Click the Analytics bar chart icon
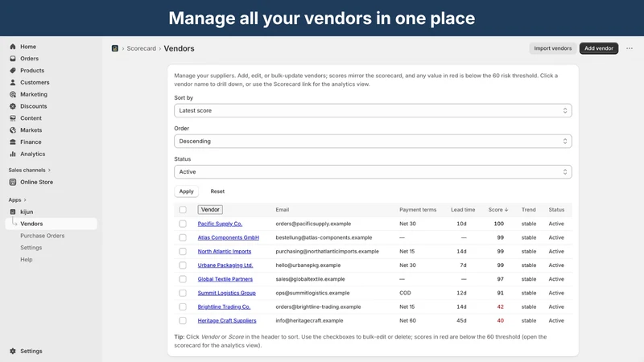Screen dimensions: 644x362 (13, 154)
